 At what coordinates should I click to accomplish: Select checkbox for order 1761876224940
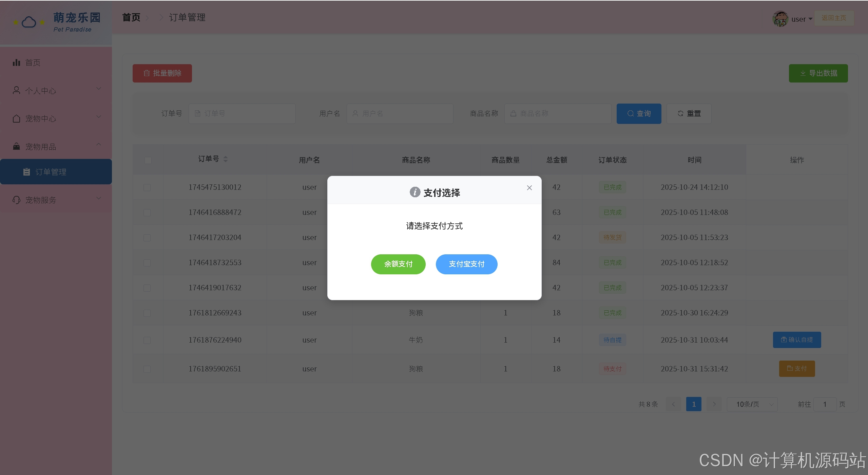147,340
